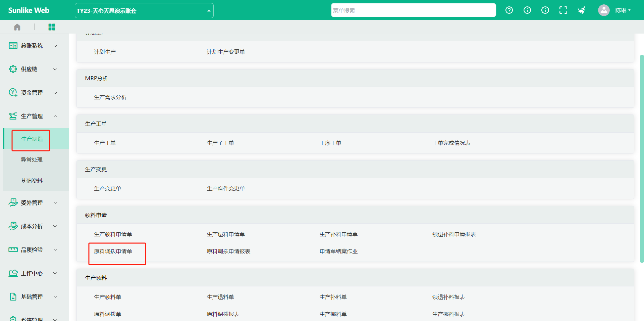Open 生产料件变更单 link
The image size is (644, 321).
pyautogui.click(x=226, y=189)
